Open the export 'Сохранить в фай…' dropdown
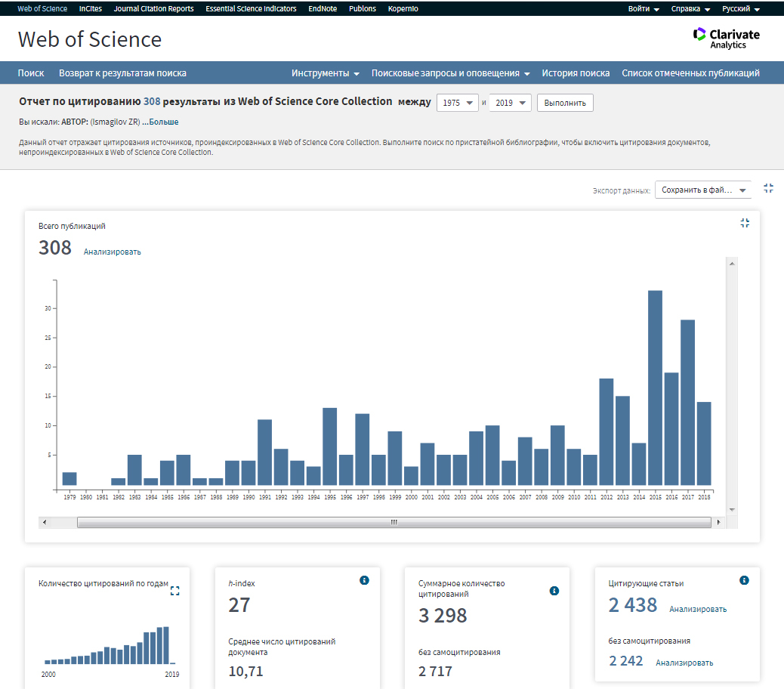Viewport: 784px width, 689px height. coord(703,190)
